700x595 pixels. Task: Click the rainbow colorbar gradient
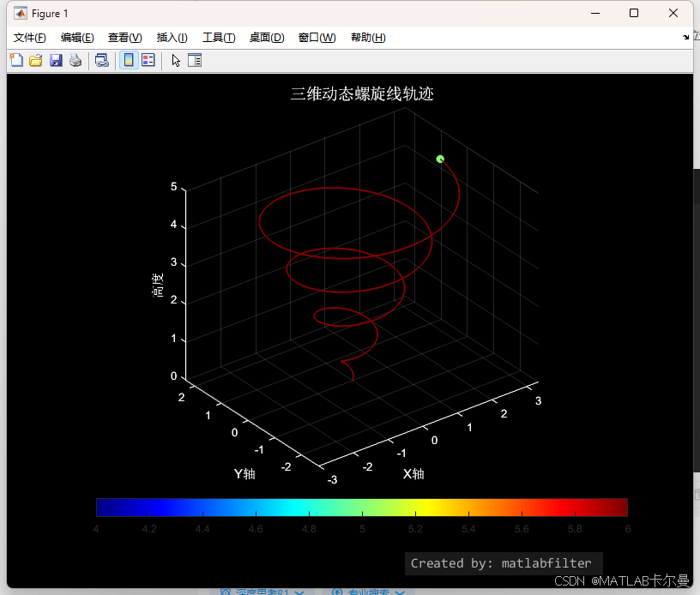click(360, 506)
